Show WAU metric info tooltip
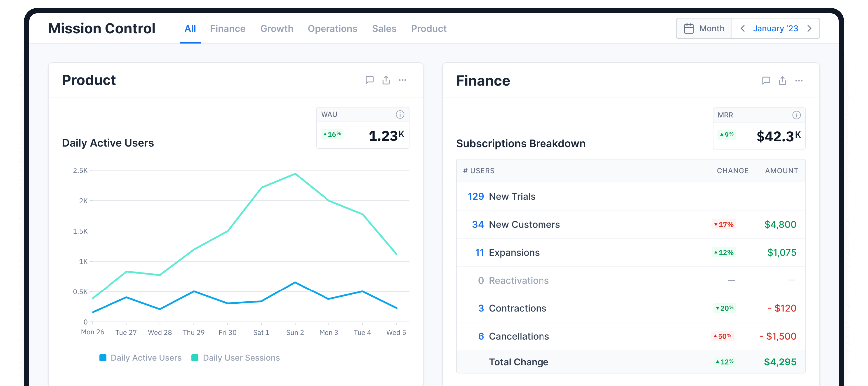 (x=400, y=115)
